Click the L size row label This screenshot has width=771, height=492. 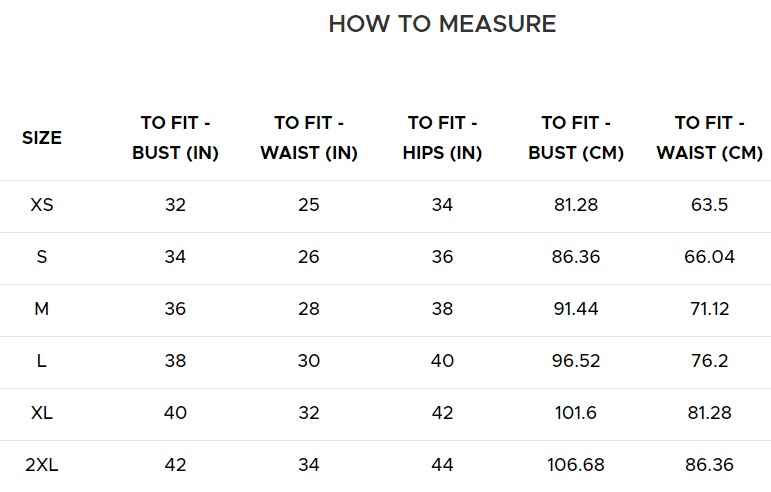click(x=42, y=361)
